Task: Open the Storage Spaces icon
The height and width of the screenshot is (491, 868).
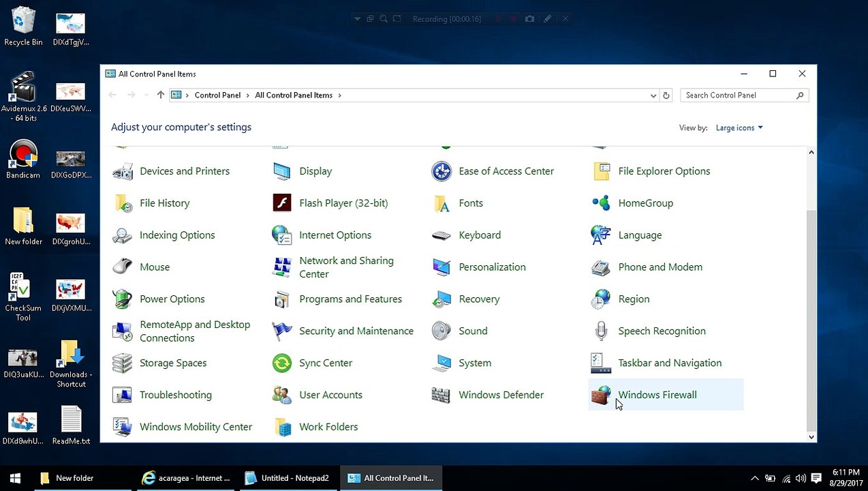Action: coord(123,363)
